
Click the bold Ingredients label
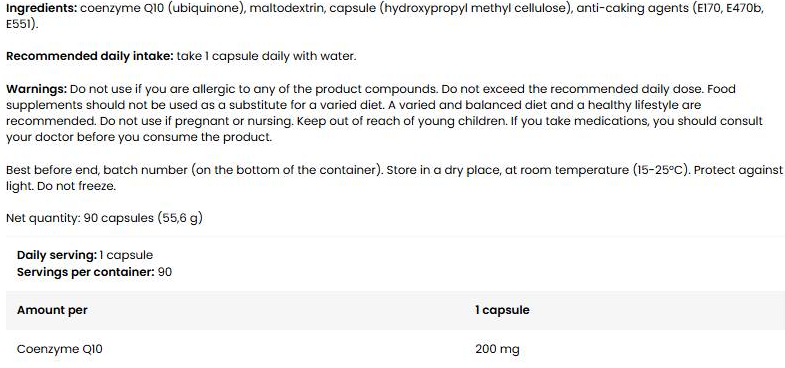click(42, 10)
